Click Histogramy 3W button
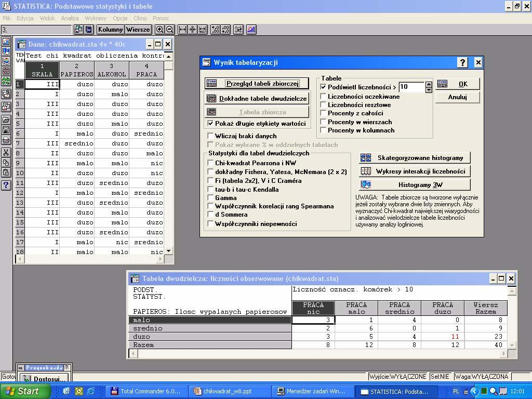532x399 pixels. [x=415, y=185]
